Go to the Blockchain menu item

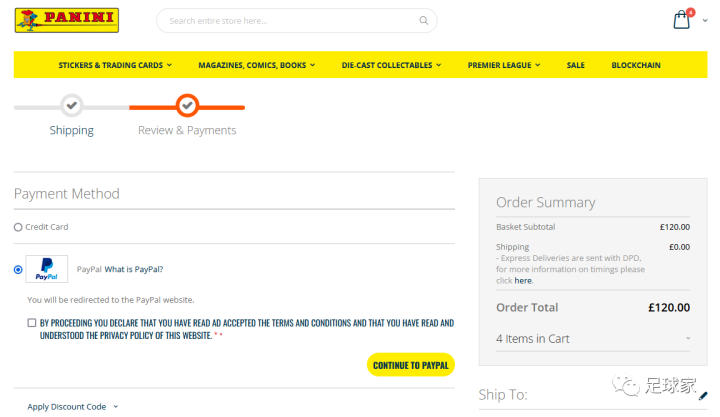click(636, 65)
